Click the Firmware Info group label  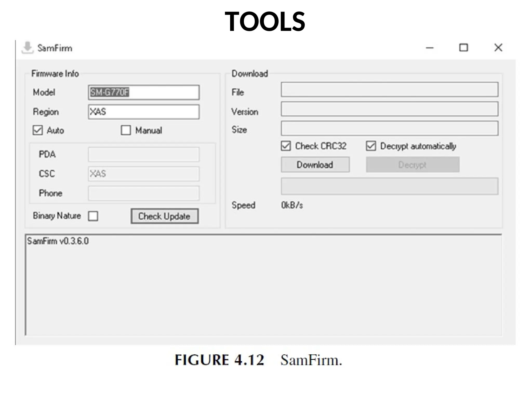[x=55, y=74]
